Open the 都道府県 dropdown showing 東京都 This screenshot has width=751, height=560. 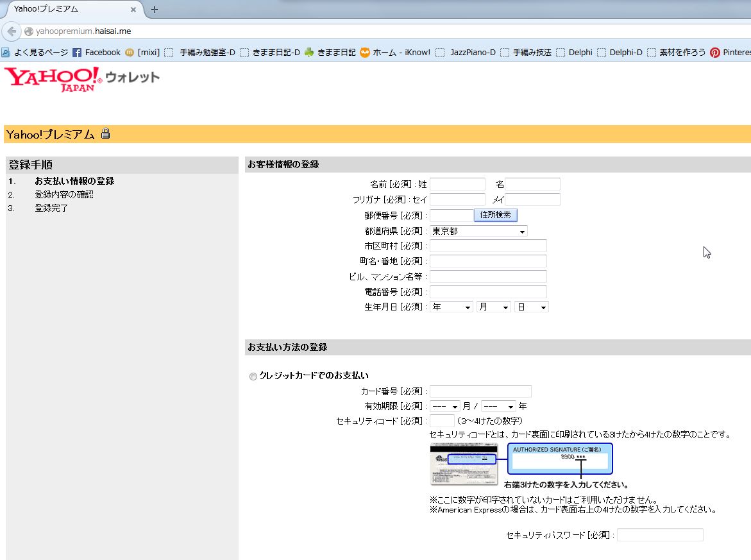pos(478,231)
